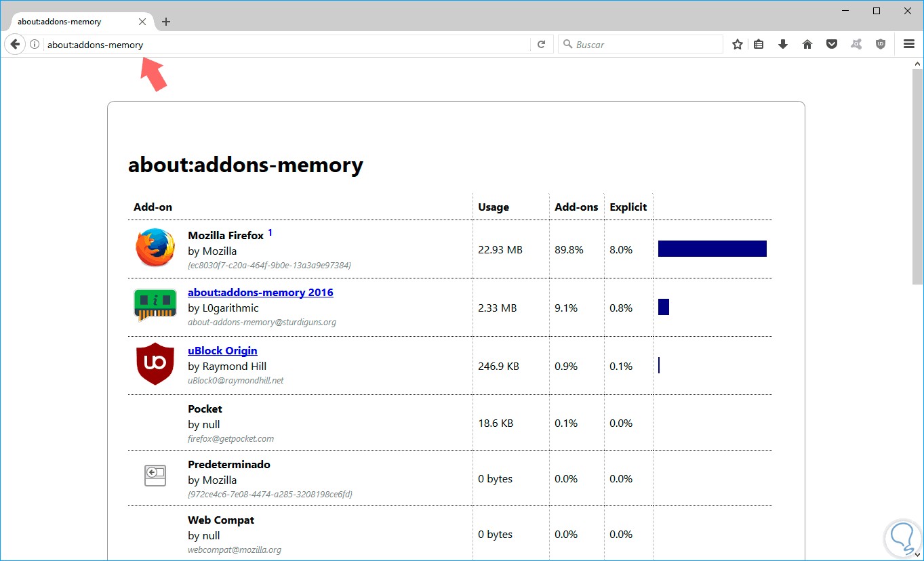924x561 pixels.
Task: Show site information with the info icon
Action: [x=35, y=45]
